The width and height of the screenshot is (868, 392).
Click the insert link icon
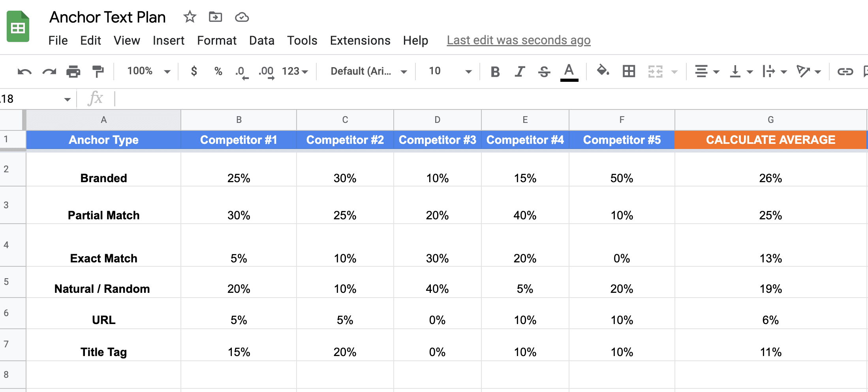click(x=845, y=72)
